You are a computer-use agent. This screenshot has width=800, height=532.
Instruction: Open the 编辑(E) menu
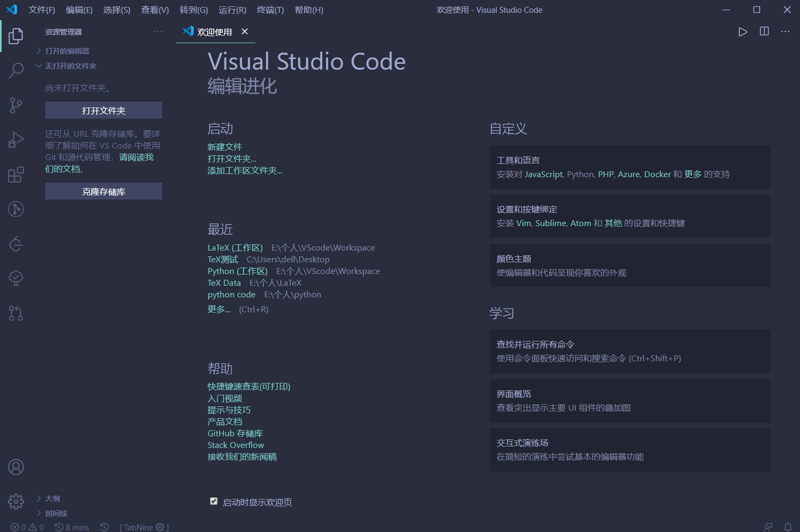[x=79, y=10]
